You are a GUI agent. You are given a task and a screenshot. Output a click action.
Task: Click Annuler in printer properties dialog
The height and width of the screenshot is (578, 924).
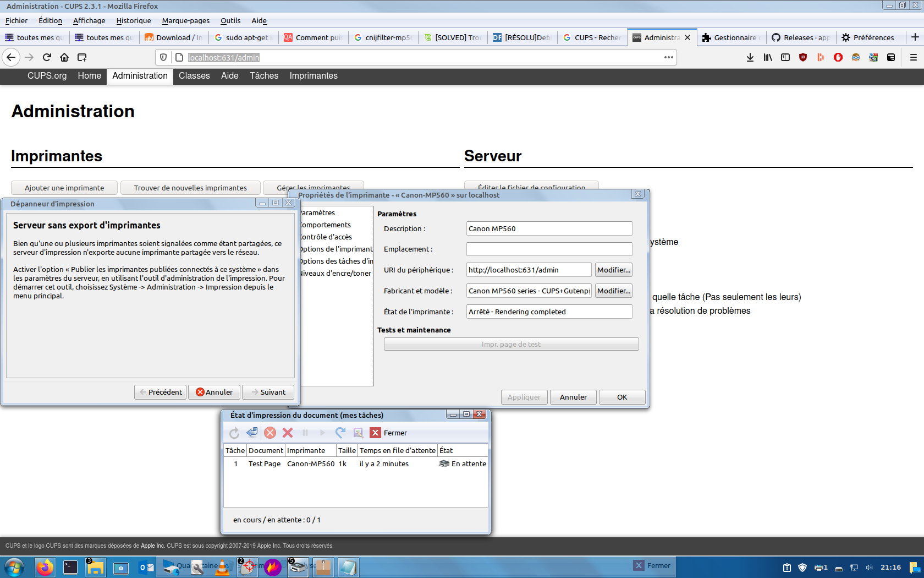(x=573, y=397)
